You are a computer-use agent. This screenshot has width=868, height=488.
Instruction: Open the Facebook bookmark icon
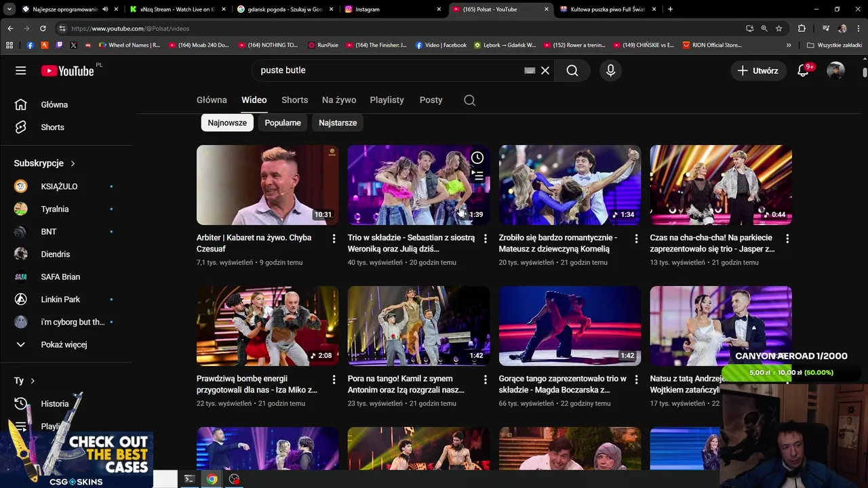[x=30, y=45]
